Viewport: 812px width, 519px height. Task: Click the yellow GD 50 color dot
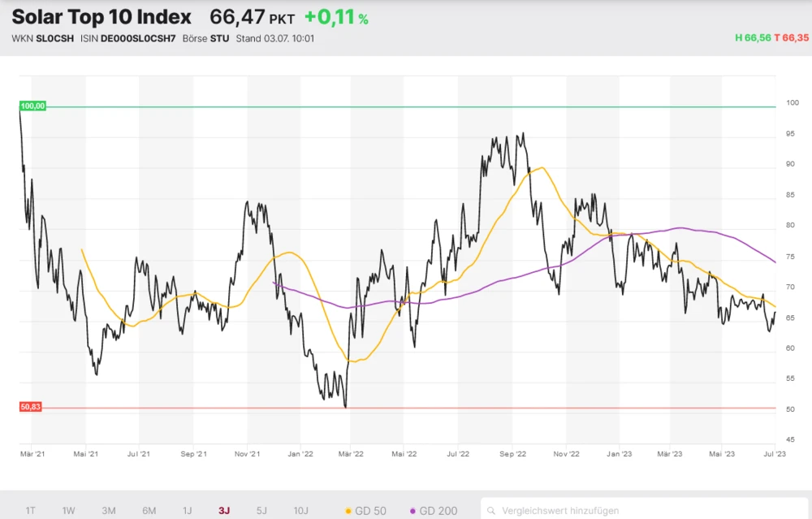tap(349, 511)
